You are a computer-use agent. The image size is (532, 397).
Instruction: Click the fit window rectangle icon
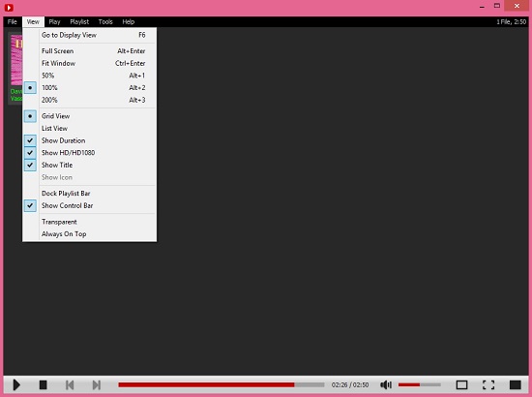[461, 384]
